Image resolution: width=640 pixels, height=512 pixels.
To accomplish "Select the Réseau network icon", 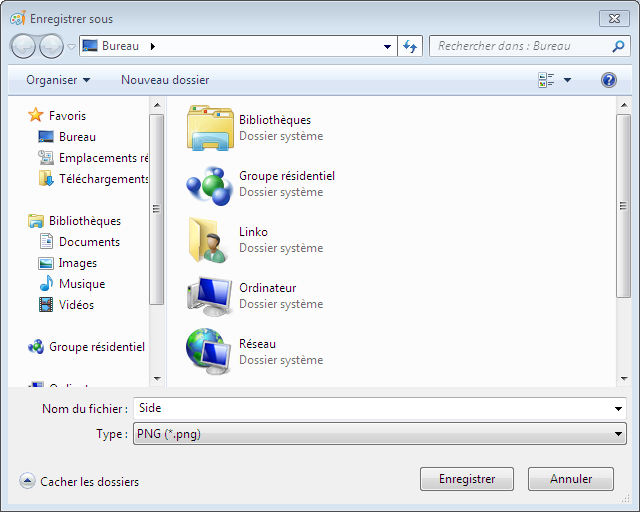I will click(208, 351).
